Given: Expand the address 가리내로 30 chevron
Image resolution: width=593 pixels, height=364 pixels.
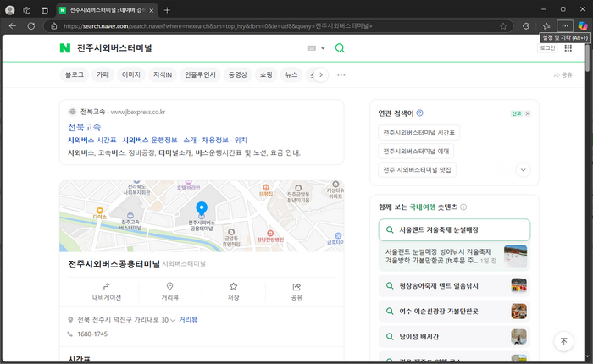Looking at the screenshot, I should coord(173,320).
